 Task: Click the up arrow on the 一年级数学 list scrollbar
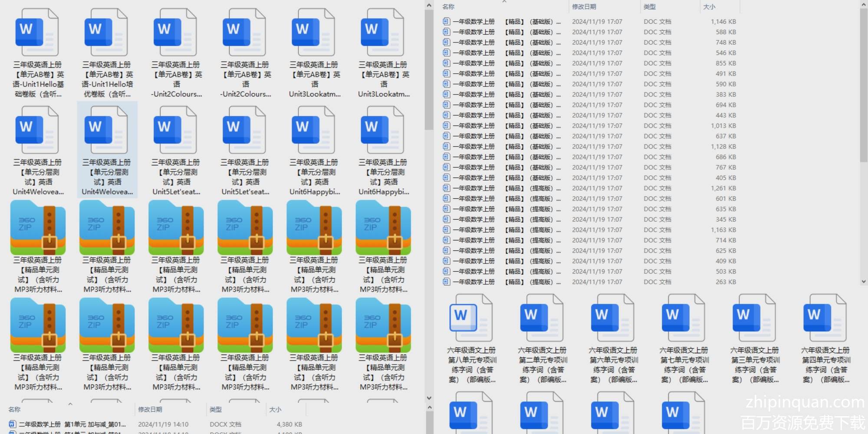(x=864, y=4)
